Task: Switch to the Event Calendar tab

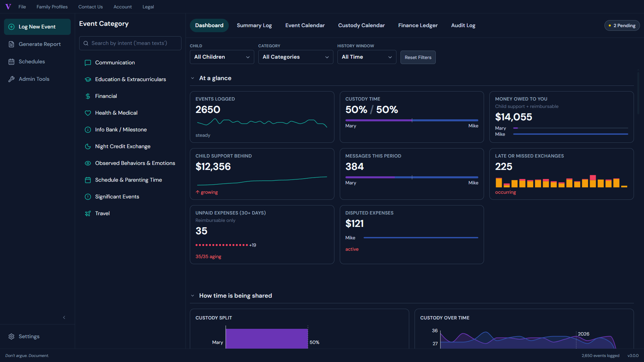Action: click(x=305, y=25)
